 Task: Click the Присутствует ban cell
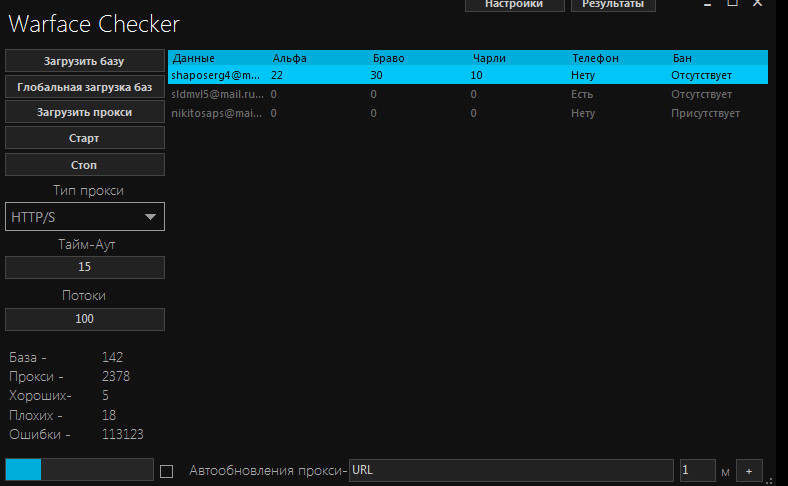pyautogui.click(x=705, y=113)
